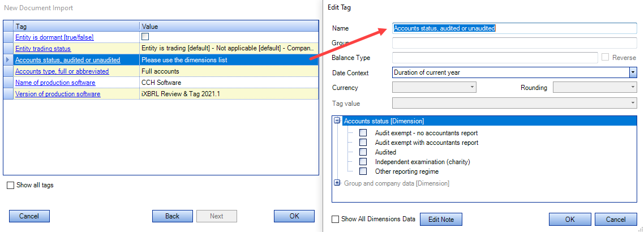The height and width of the screenshot is (232, 644).
Task: Click the Edit Note button
Action: tap(441, 220)
